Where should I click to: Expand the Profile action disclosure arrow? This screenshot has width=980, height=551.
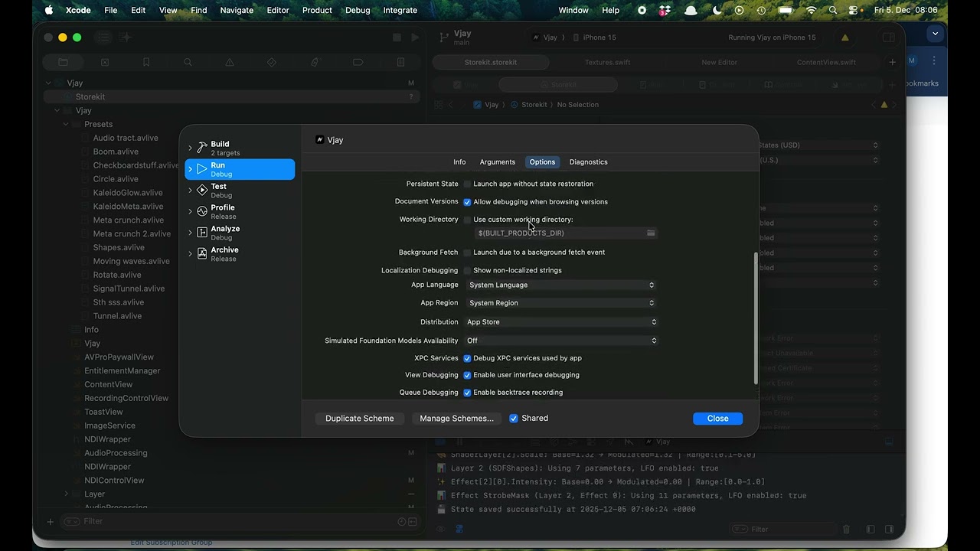[190, 211]
